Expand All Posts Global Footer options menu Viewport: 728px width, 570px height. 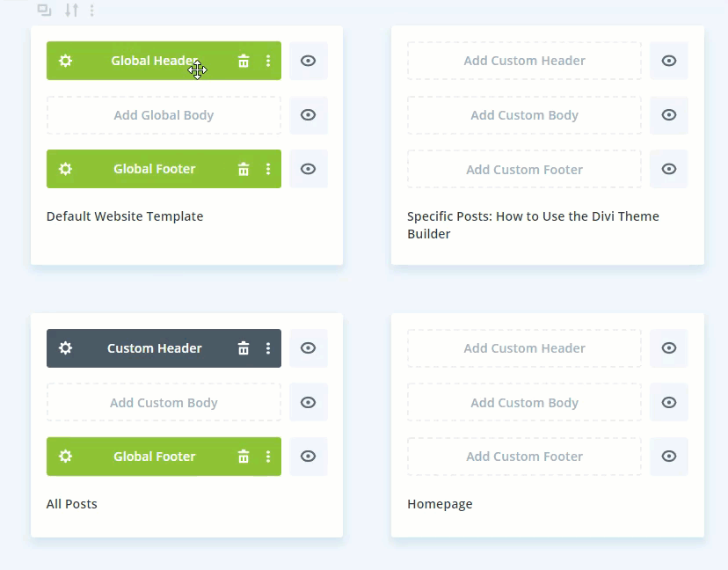pyautogui.click(x=268, y=457)
